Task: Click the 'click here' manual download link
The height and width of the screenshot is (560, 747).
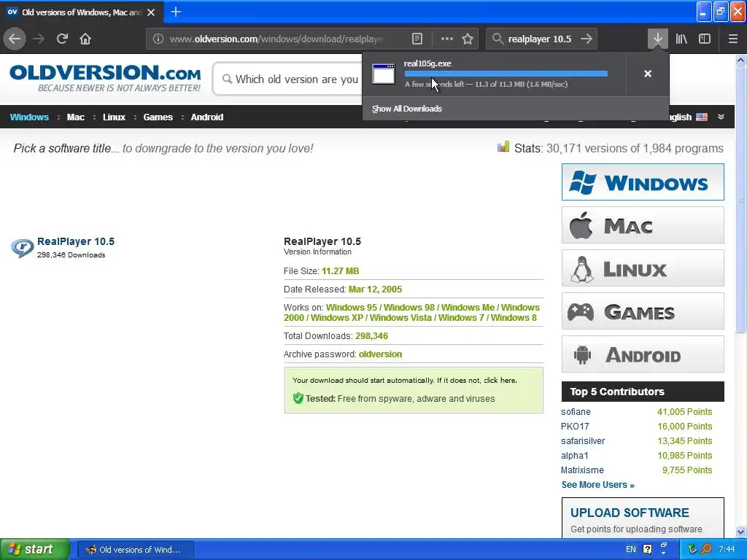Action: click(x=500, y=380)
